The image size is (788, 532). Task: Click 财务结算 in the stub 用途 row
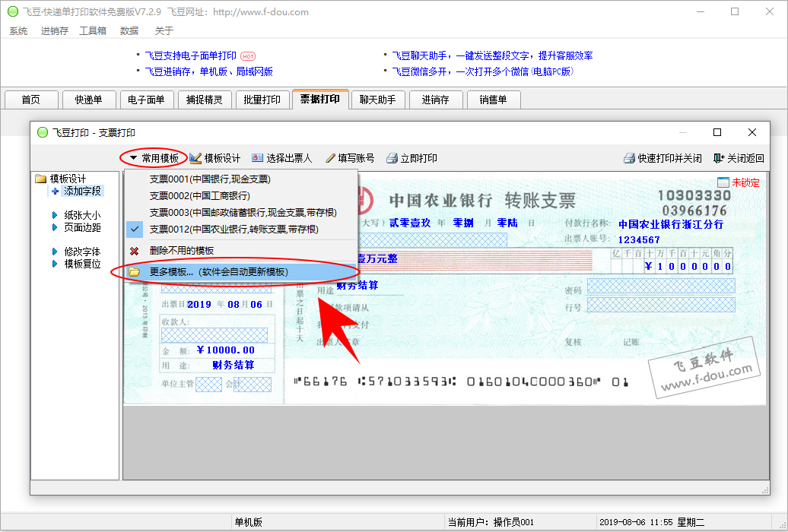234,366
